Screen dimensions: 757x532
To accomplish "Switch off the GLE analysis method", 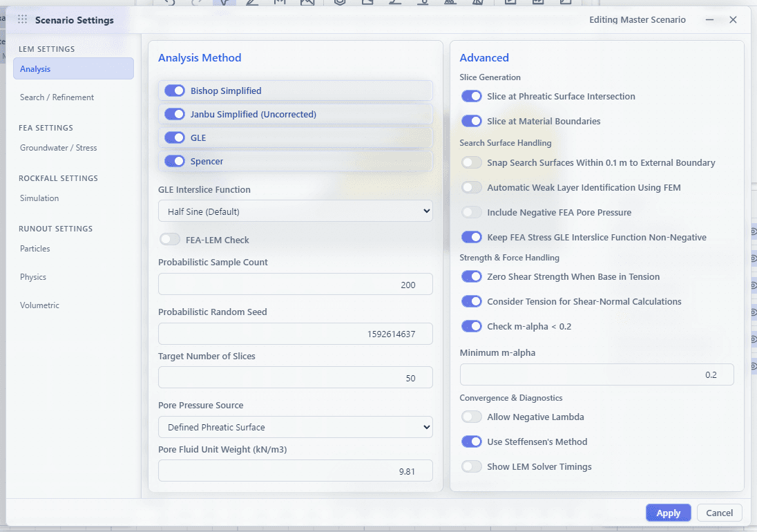I will [x=175, y=137].
